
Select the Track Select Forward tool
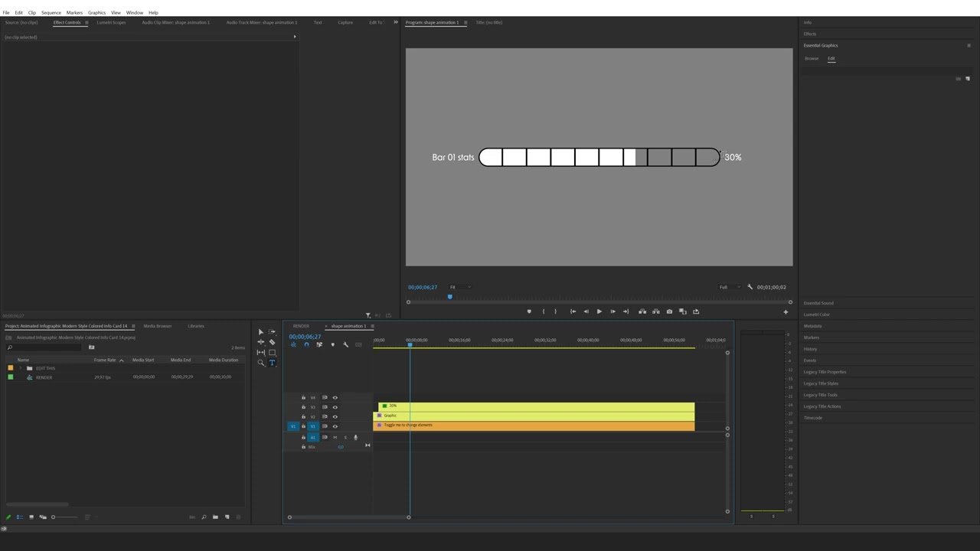(x=272, y=332)
